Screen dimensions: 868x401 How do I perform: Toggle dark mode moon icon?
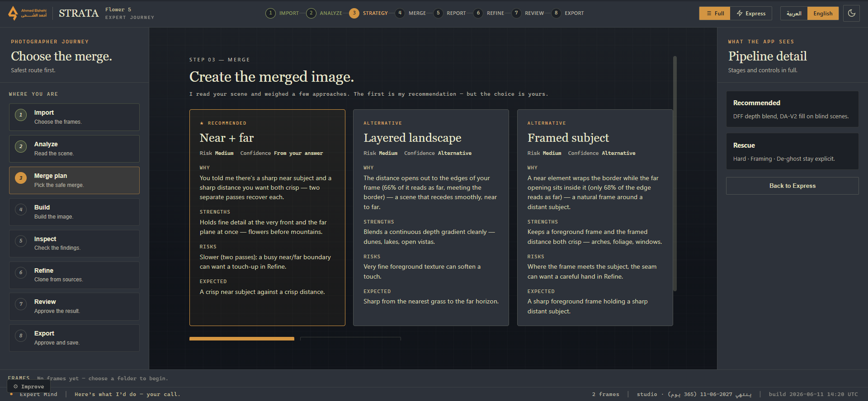pyautogui.click(x=852, y=13)
